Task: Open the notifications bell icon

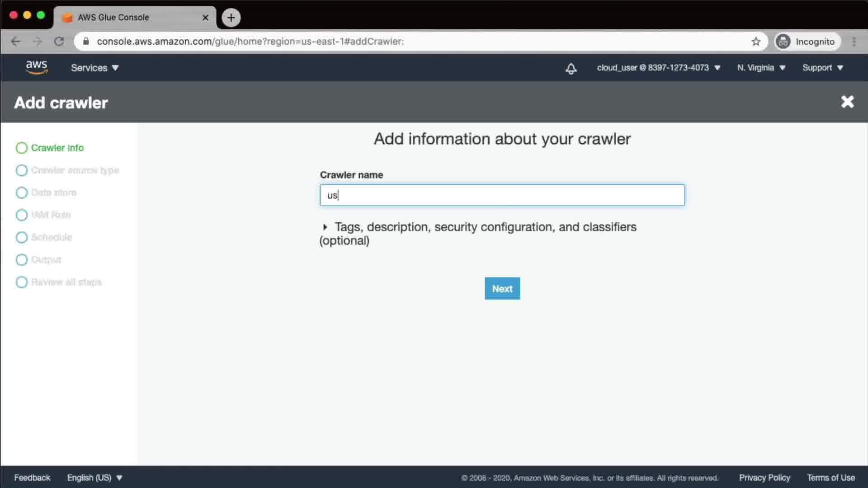Action: click(571, 68)
